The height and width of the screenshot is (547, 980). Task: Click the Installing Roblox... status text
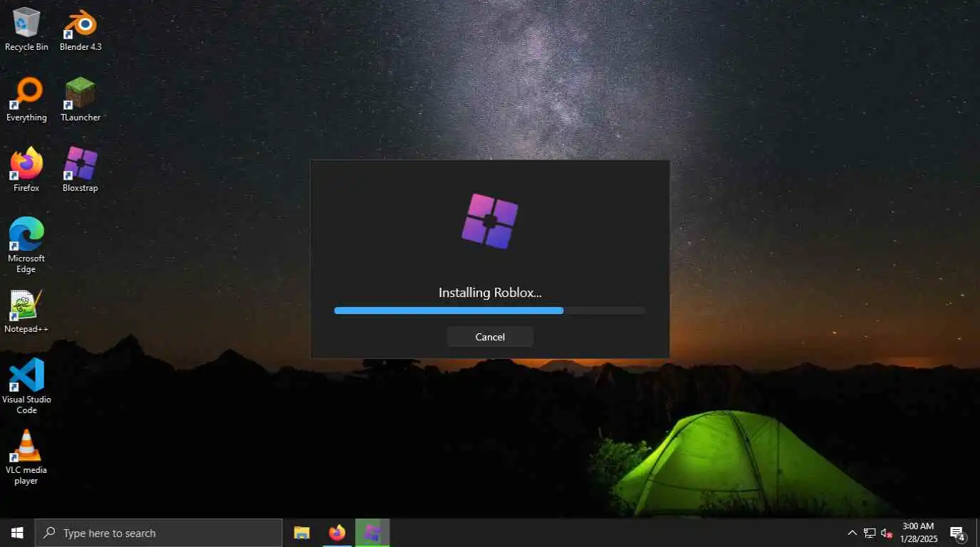point(490,293)
